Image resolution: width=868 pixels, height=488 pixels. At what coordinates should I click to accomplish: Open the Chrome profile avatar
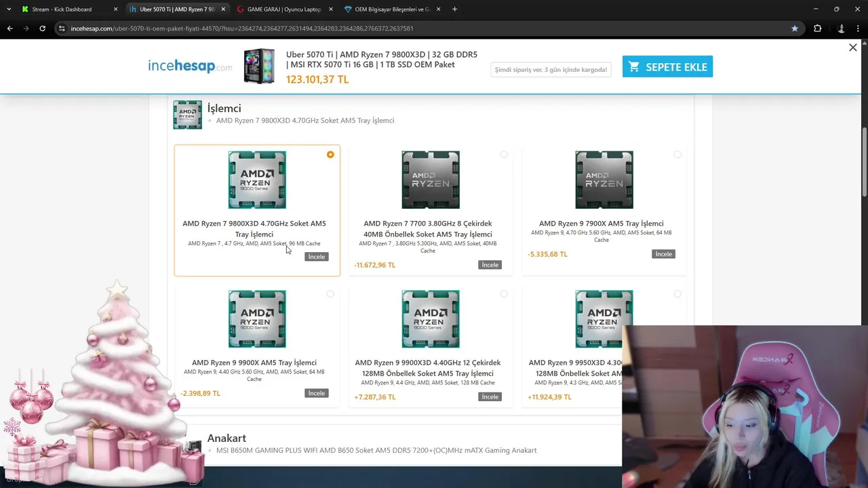point(842,28)
